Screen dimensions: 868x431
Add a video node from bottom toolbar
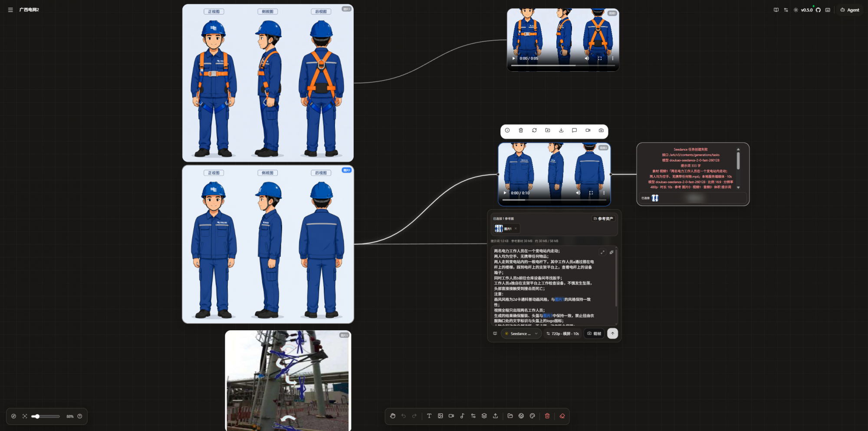[x=451, y=416]
